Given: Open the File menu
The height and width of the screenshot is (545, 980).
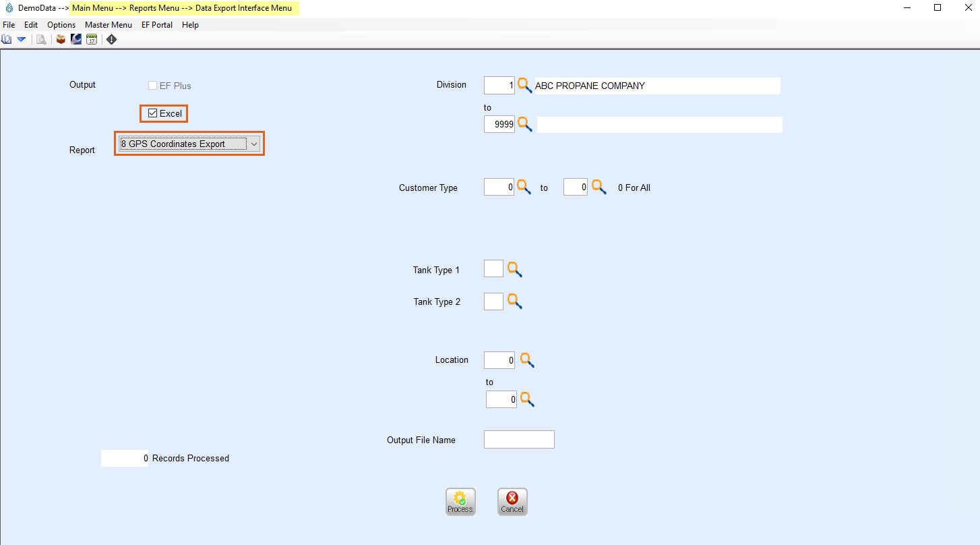Looking at the screenshot, I should (9, 25).
